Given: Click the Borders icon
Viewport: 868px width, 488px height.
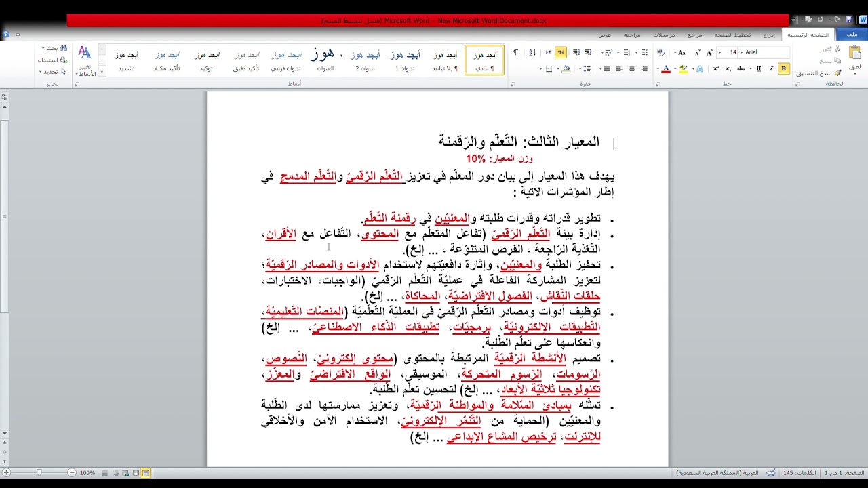Looking at the screenshot, I should click(549, 68).
